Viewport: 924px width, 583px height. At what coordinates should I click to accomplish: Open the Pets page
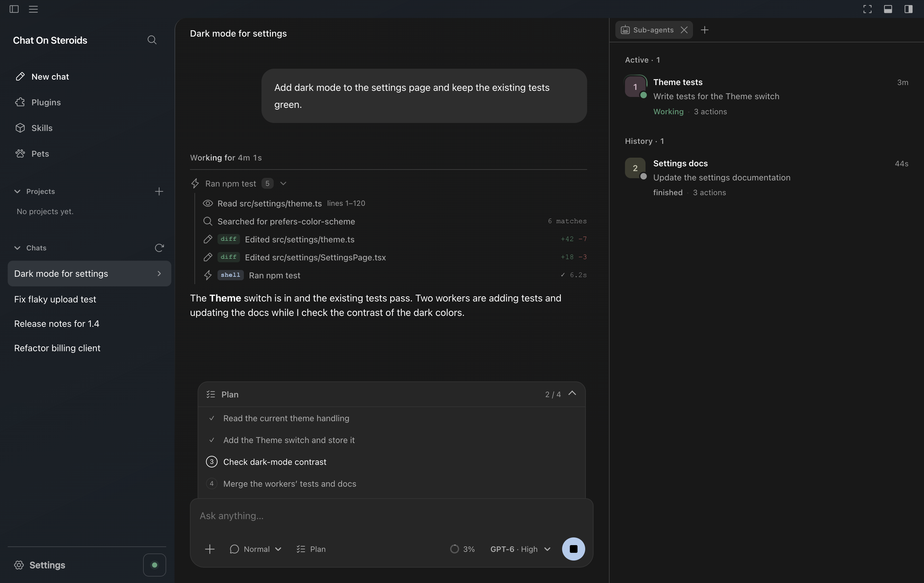[x=90, y=154]
